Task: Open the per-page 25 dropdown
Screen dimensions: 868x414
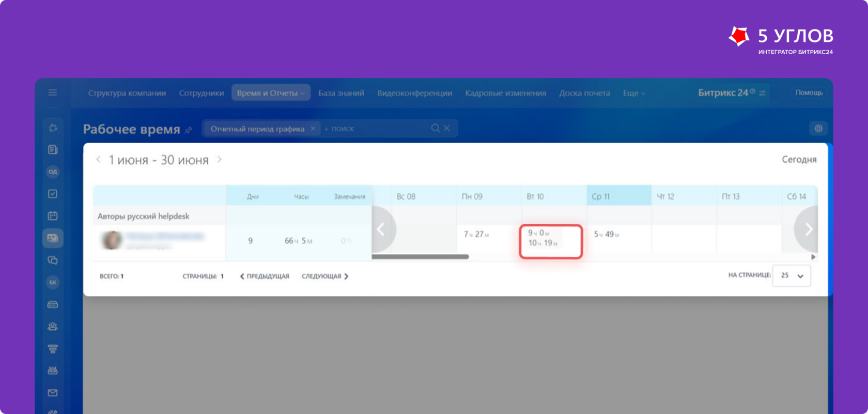Action: 792,275
